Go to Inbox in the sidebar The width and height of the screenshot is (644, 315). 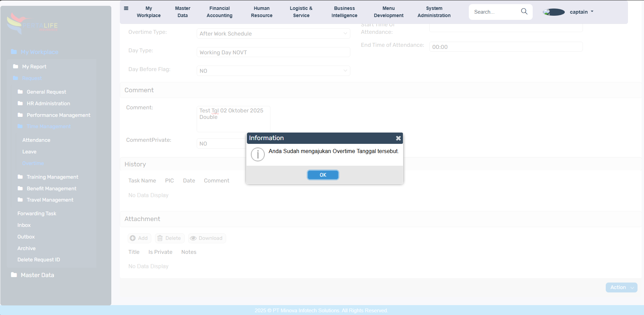[x=24, y=225]
